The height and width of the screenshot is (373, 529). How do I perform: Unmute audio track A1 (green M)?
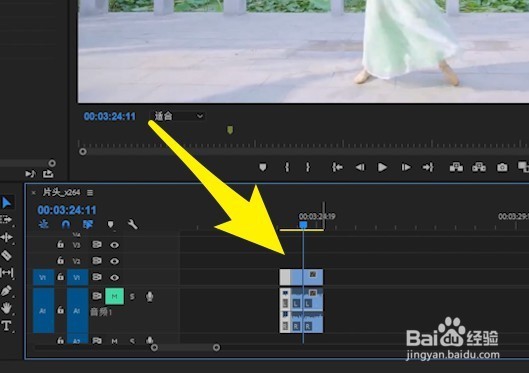(114, 296)
